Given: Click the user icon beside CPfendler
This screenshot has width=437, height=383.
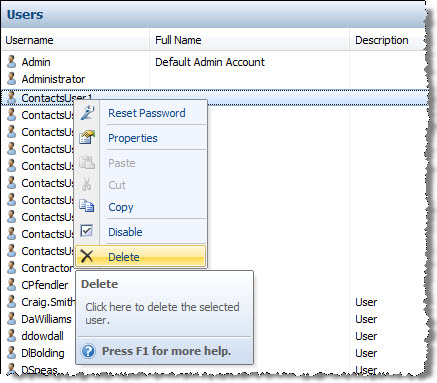Looking at the screenshot, I should coord(12,285).
